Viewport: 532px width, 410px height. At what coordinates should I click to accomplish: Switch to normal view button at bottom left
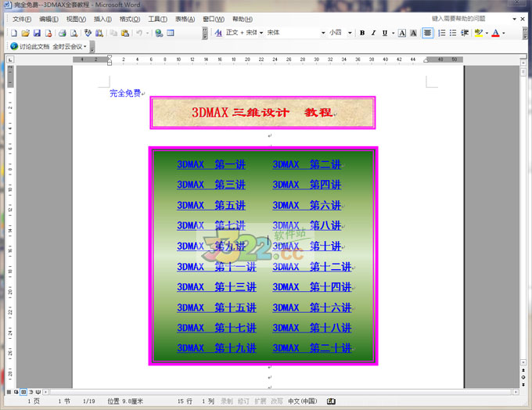click(x=9, y=392)
